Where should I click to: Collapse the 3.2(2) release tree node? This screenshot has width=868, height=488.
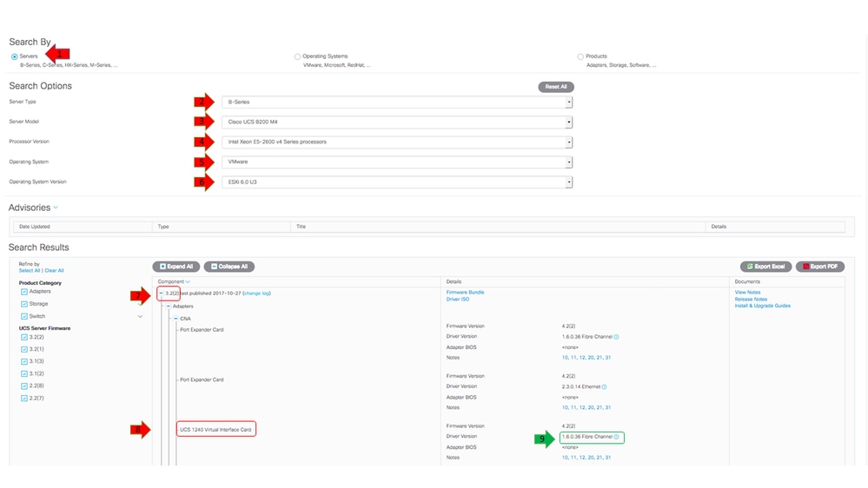(161, 293)
